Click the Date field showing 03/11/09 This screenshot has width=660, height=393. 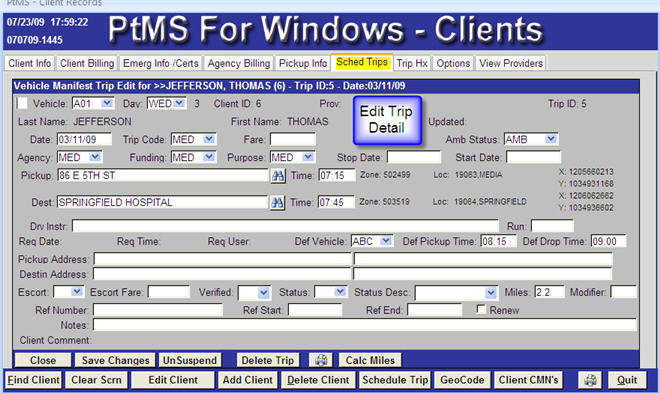(84, 139)
